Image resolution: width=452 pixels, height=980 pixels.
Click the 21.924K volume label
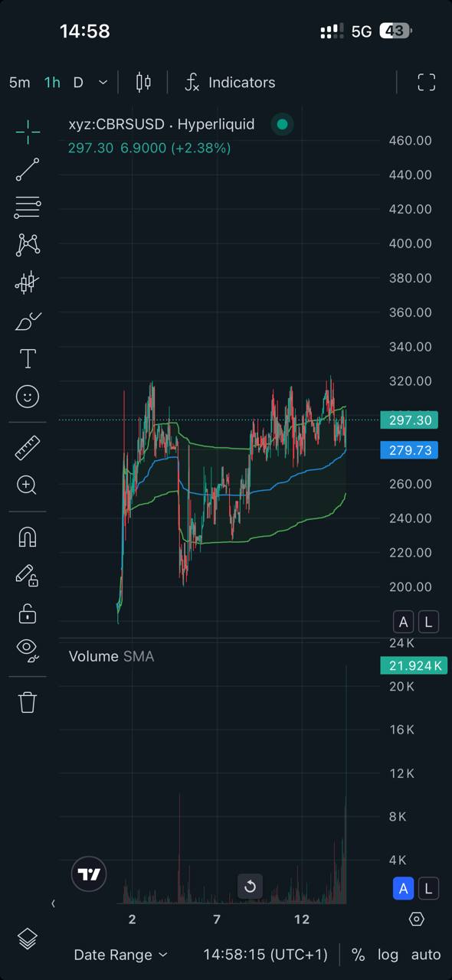414,665
